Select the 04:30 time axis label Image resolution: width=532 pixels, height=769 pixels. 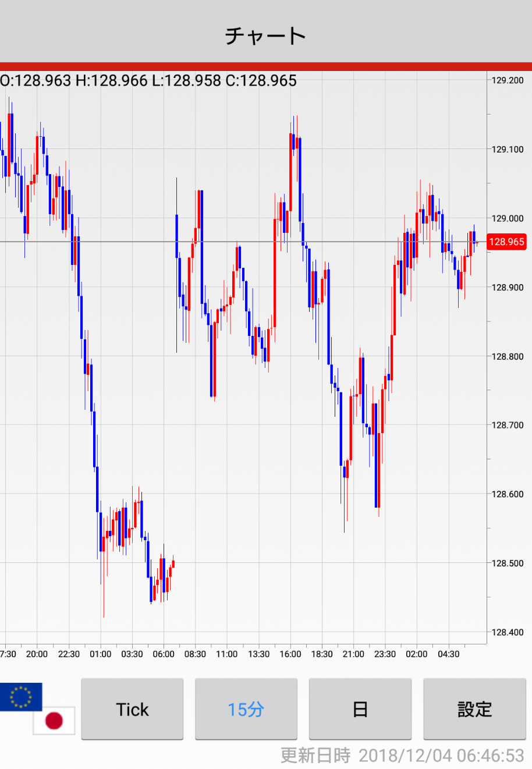pyautogui.click(x=448, y=654)
